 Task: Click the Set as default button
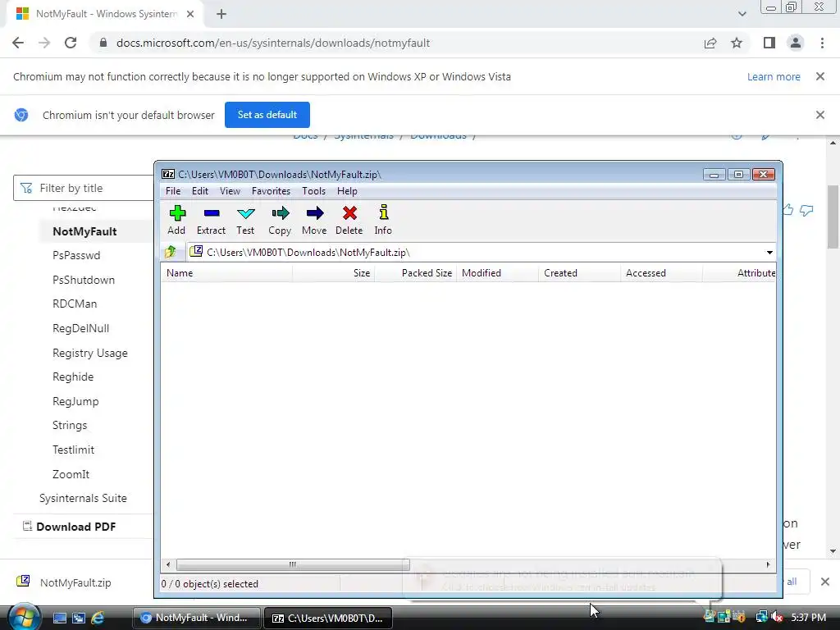pyautogui.click(x=267, y=115)
